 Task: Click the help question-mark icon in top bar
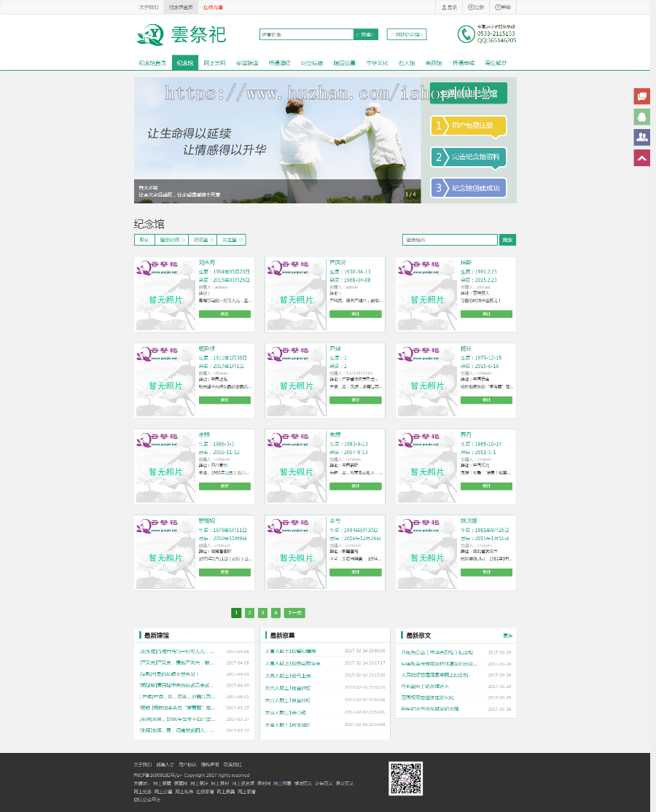tap(499, 7)
